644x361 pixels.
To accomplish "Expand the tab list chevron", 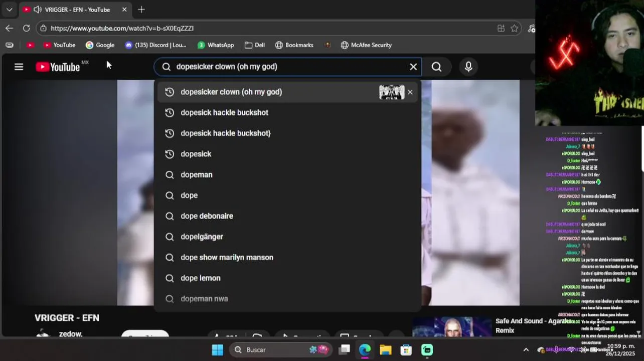I will coord(9,10).
